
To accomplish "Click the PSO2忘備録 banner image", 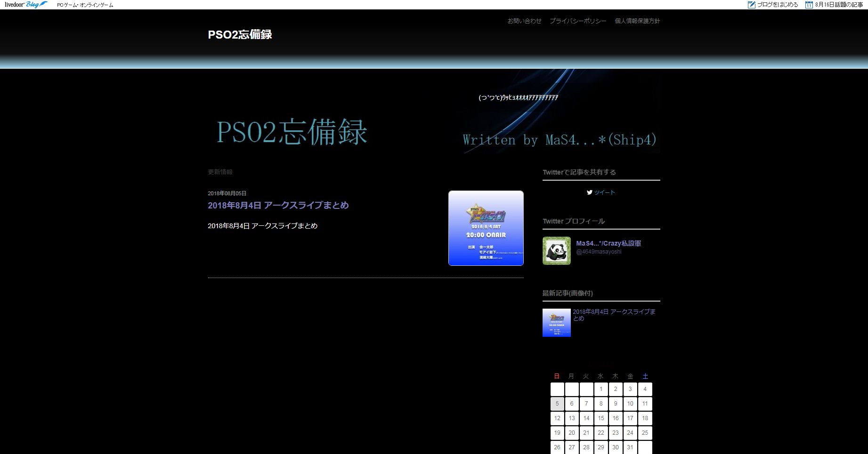I will click(434, 111).
